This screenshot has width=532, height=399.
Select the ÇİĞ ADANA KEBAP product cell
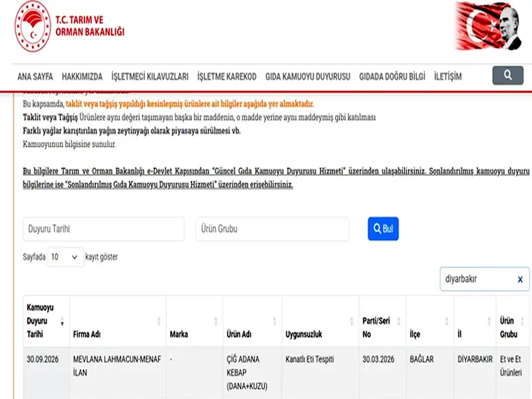tap(252, 372)
